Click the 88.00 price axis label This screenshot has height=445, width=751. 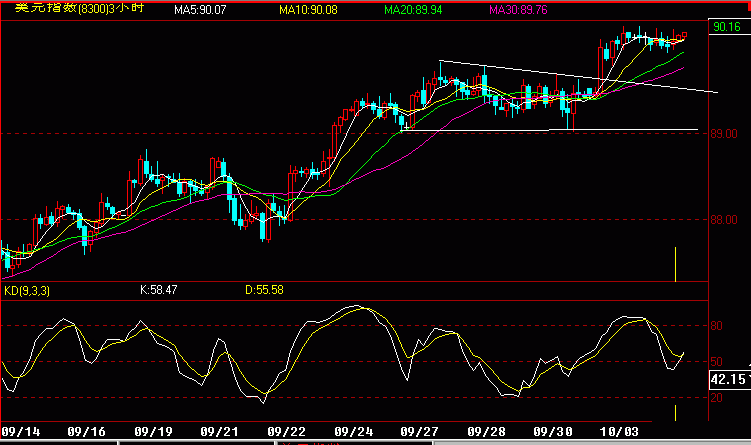[x=724, y=220]
